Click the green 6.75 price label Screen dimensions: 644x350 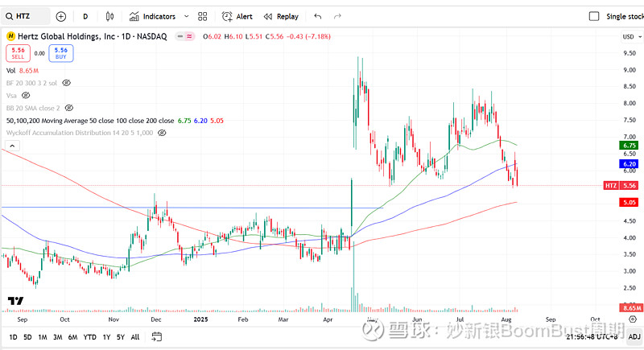tap(629, 146)
